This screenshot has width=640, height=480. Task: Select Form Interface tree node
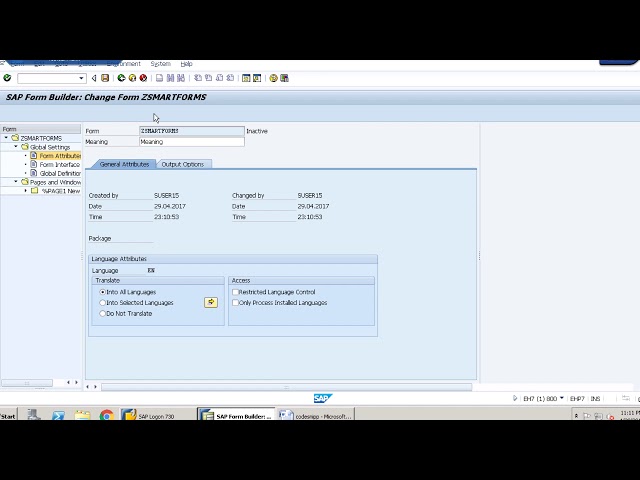[x=60, y=164]
